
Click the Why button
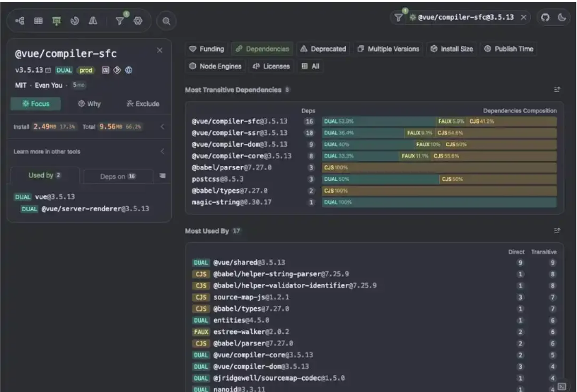[89, 104]
